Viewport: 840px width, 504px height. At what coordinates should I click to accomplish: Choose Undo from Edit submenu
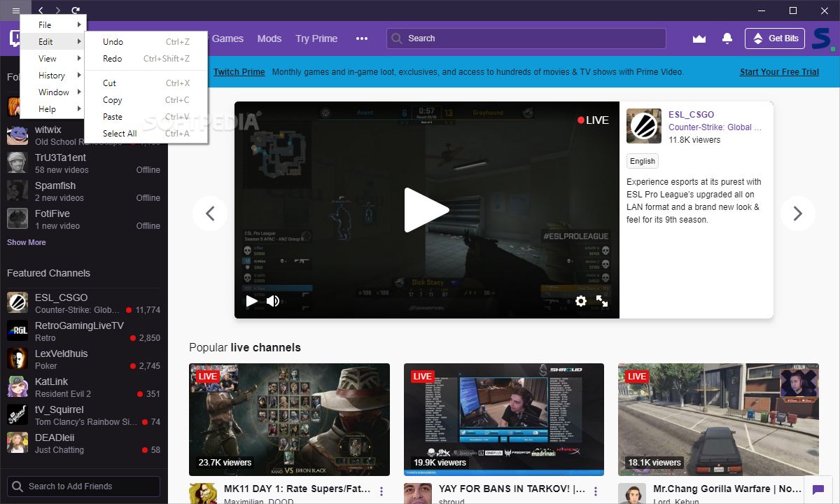(x=146, y=42)
